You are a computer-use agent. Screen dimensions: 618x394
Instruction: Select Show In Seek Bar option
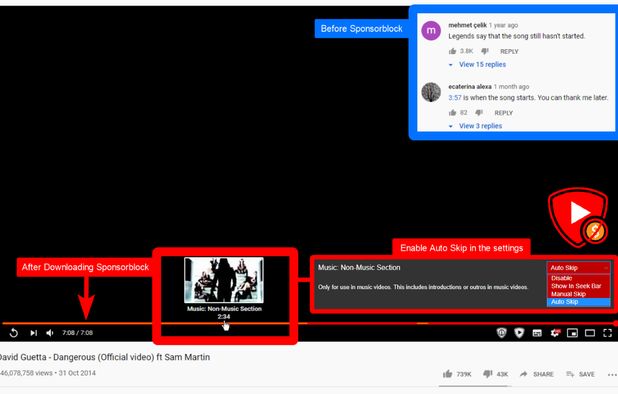[579, 286]
